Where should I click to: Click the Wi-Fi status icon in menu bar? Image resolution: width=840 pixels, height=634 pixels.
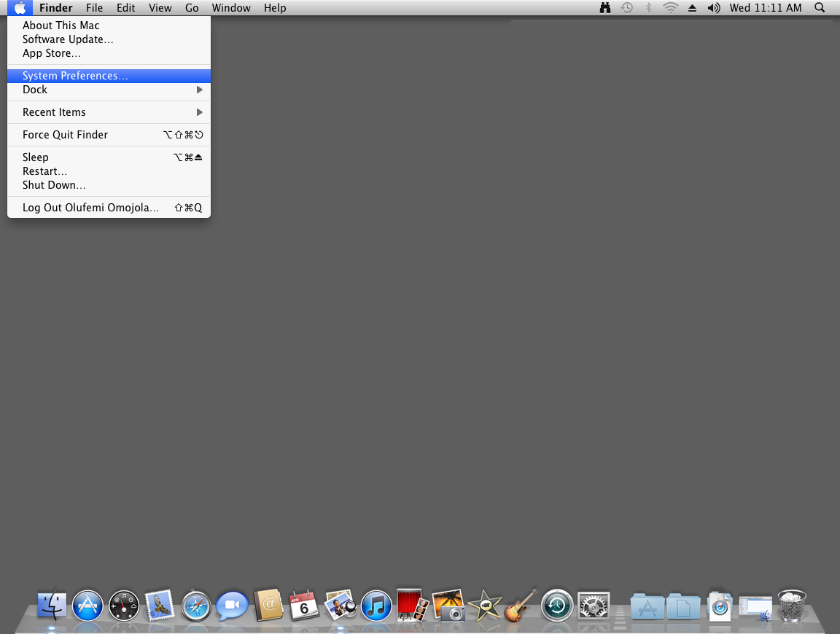tap(670, 8)
